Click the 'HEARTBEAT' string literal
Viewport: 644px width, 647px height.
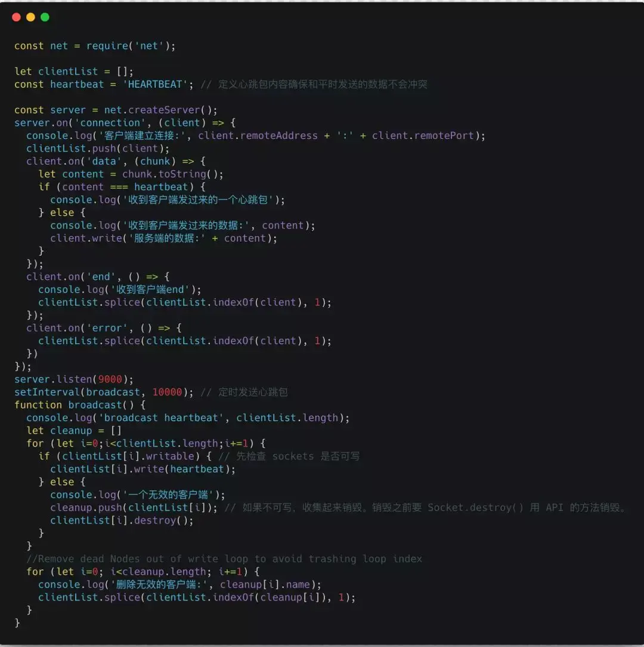point(155,84)
